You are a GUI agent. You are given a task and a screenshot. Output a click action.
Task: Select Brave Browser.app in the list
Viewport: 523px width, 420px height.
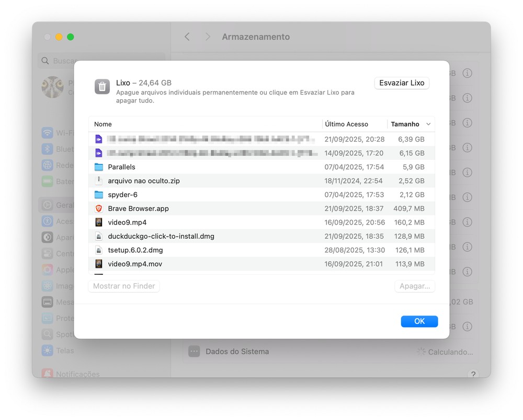click(x=138, y=208)
